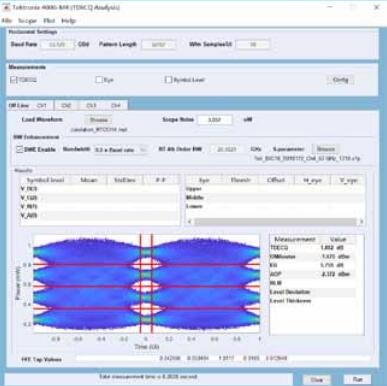The height and width of the screenshot is (386, 387).
Task: Select the CH4 tab
Action: click(115, 105)
